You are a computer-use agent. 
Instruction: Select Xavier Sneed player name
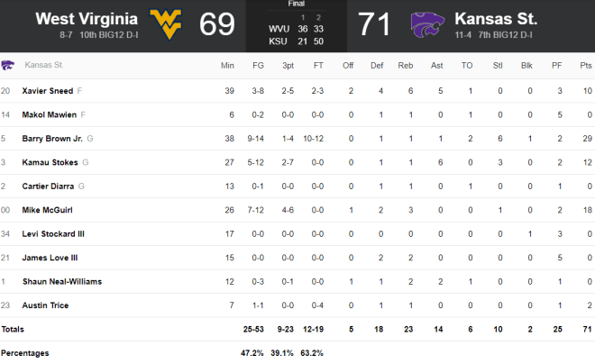coord(48,91)
